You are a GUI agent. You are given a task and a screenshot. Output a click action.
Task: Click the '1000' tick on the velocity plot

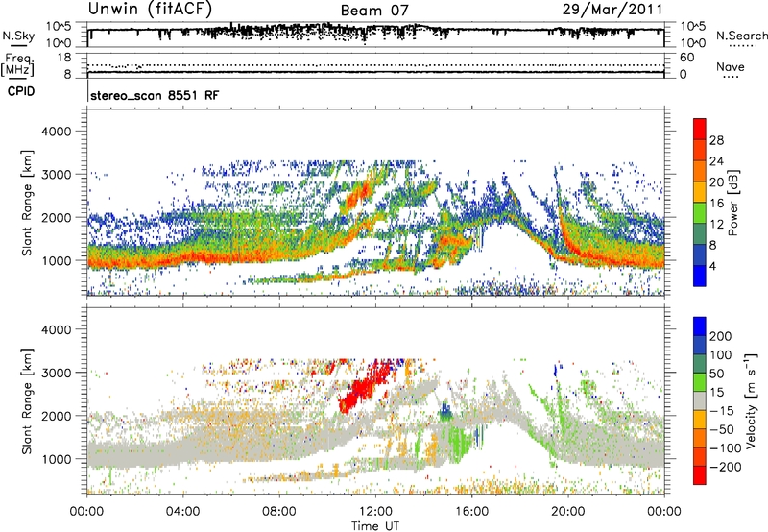point(57,460)
